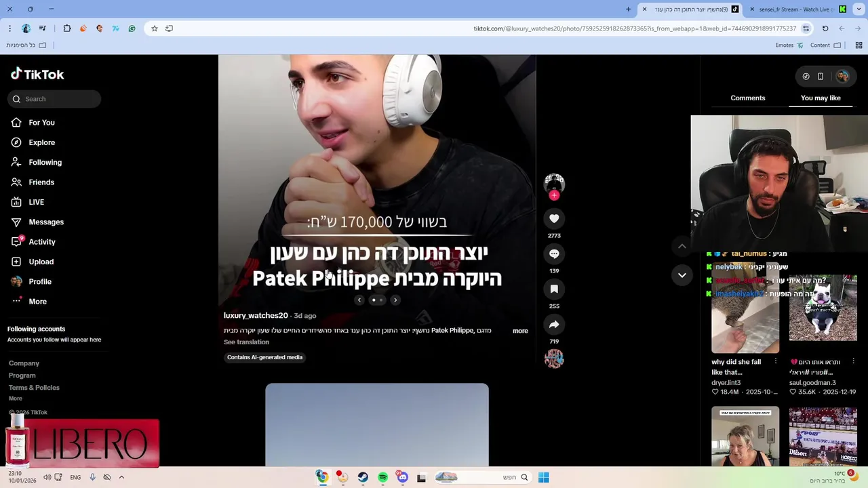Screen dimensions: 868x488
Task: Open Steam from taskbar
Action: pyautogui.click(x=363, y=477)
